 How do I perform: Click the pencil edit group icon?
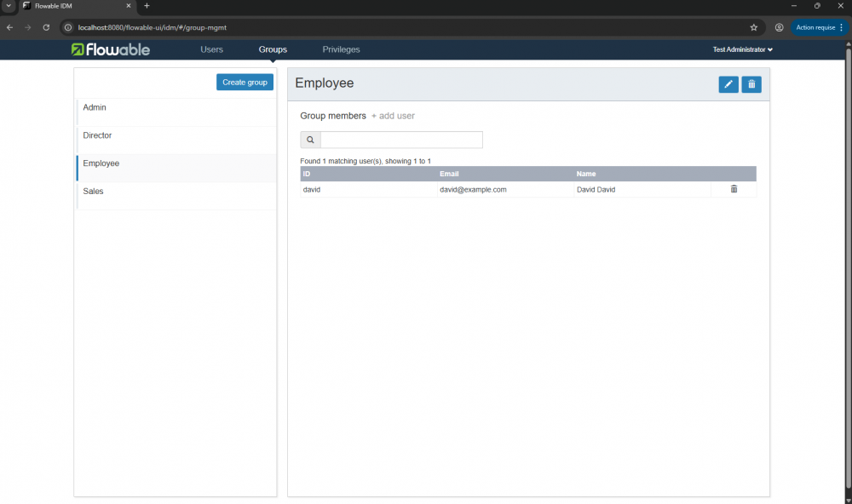728,84
